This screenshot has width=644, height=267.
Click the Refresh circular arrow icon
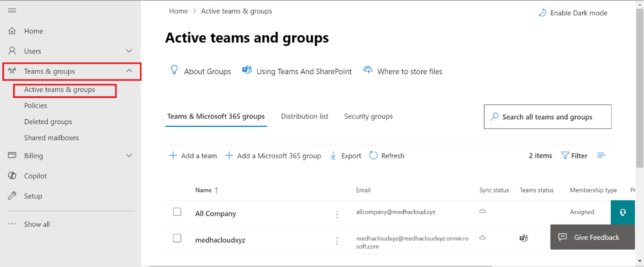373,155
